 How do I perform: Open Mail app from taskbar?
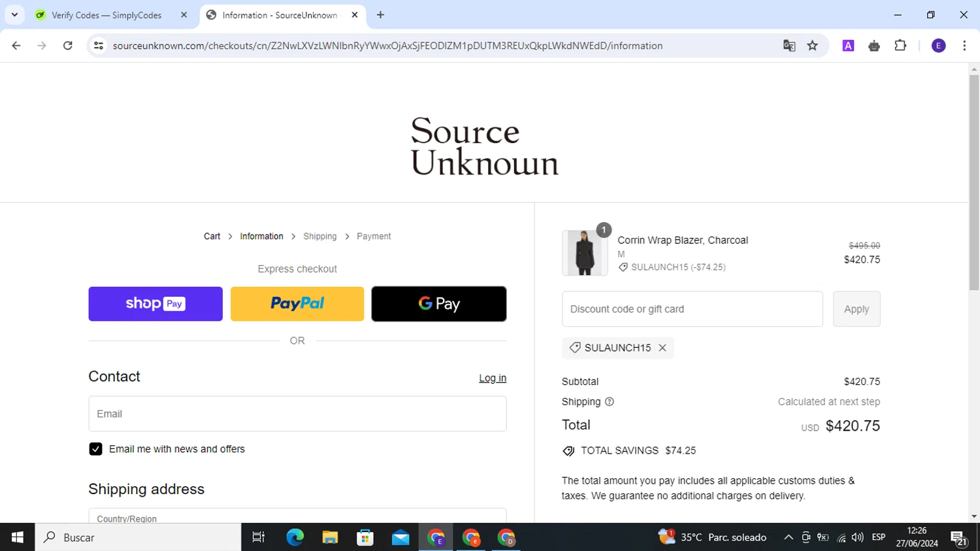[x=400, y=537]
